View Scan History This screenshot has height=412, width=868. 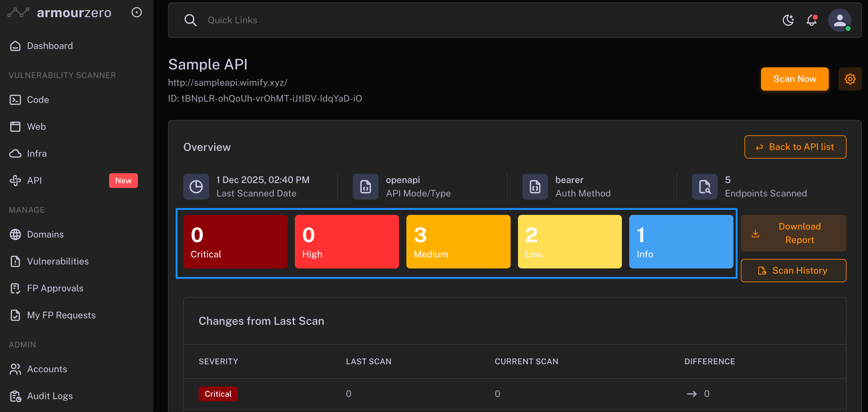pos(793,270)
